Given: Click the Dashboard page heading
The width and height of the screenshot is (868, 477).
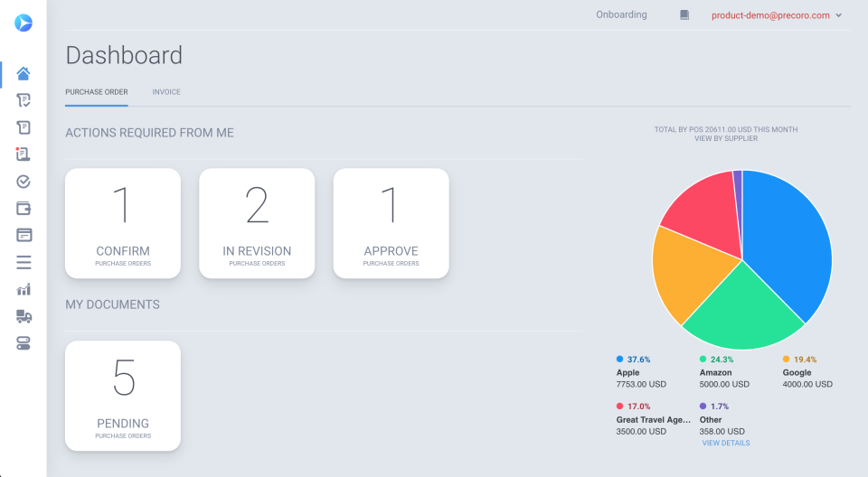Looking at the screenshot, I should pos(124,55).
